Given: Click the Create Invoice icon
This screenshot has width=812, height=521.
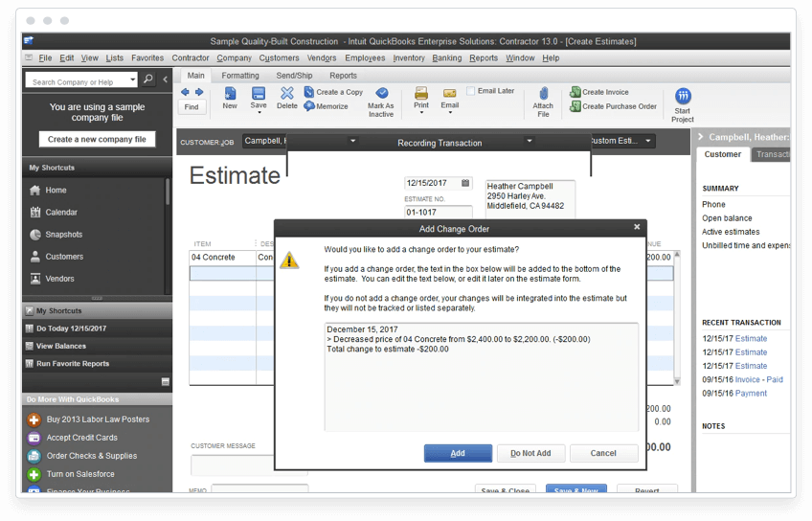Looking at the screenshot, I should point(575,92).
